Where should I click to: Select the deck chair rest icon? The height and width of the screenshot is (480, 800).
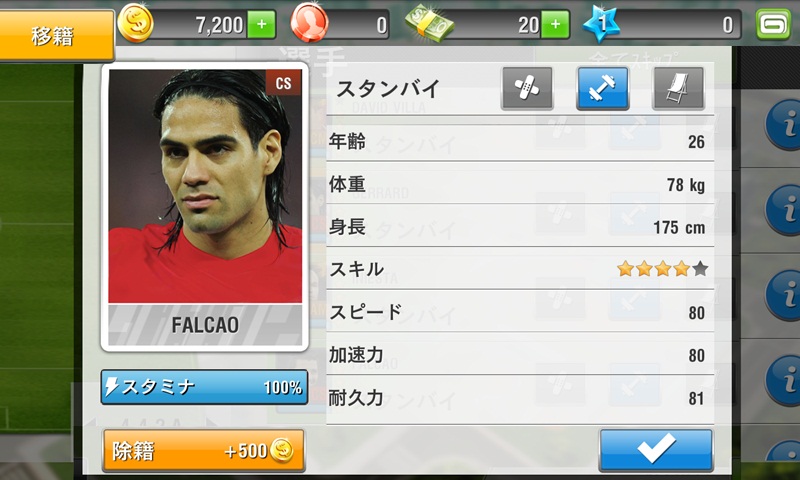pos(678,88)
